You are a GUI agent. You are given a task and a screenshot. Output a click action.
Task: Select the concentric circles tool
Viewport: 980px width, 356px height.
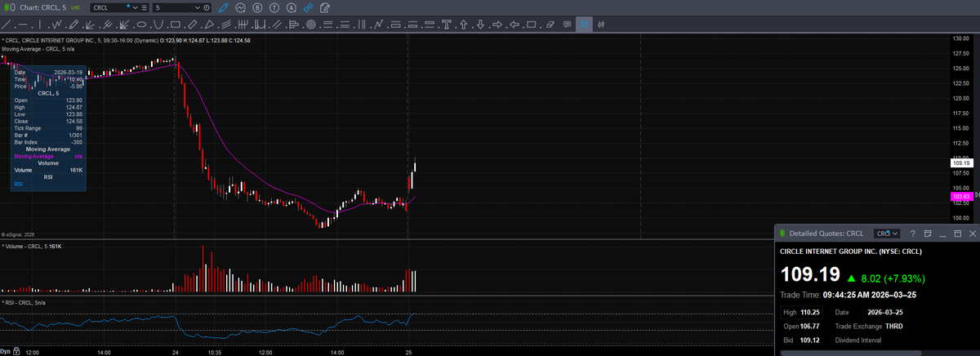(x=310, y=24)
